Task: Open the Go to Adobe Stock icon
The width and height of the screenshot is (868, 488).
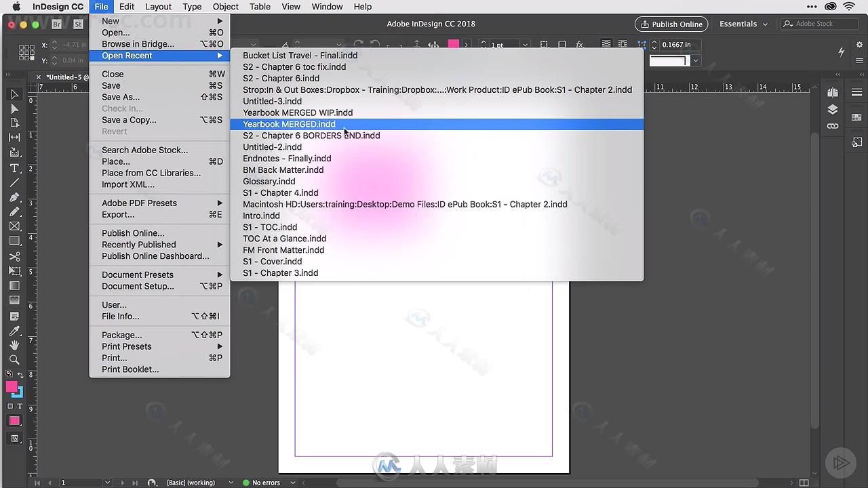Action: pyautogui.click(x=78, y=24)
